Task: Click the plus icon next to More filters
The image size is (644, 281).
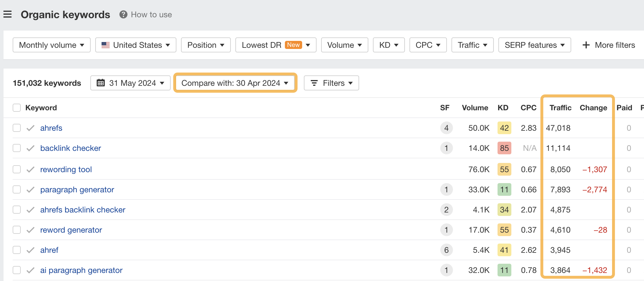Action: coord(586,45)
